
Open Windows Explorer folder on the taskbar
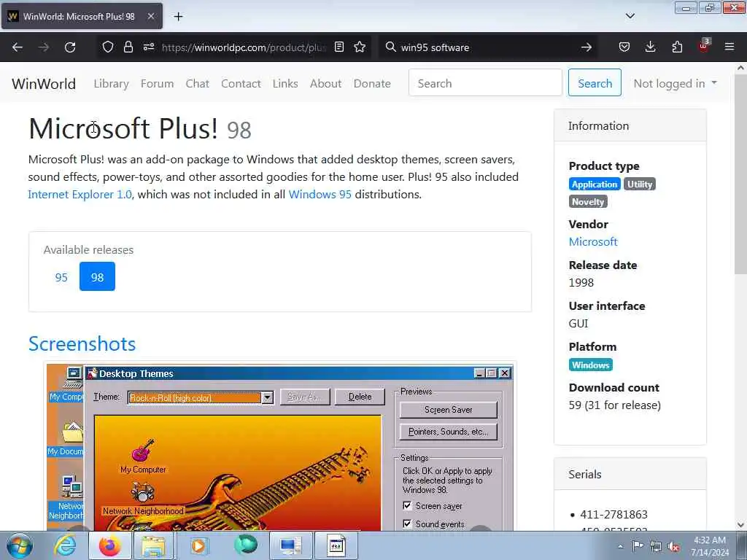click(x=153, y=545)
